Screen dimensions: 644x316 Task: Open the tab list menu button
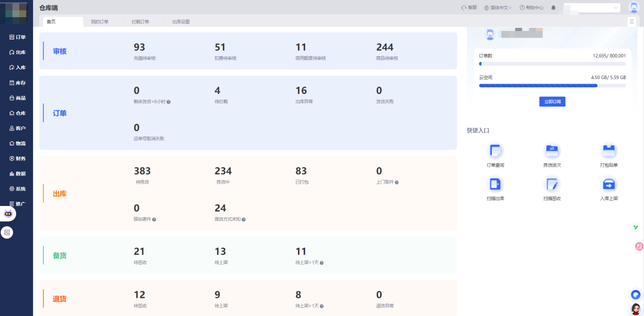[x=632, y=21]
